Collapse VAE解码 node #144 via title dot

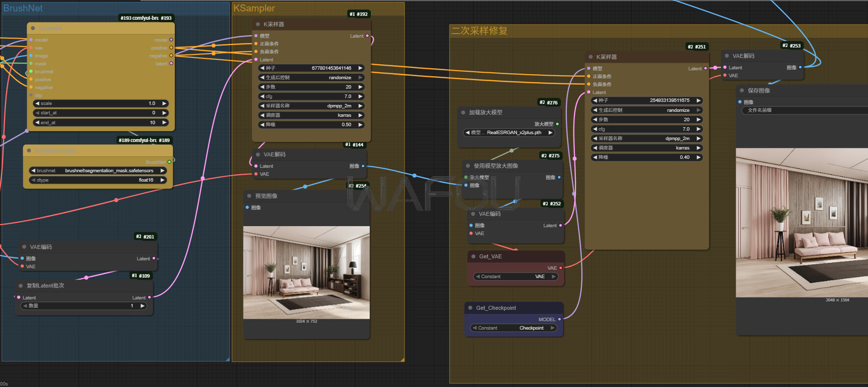258,154
